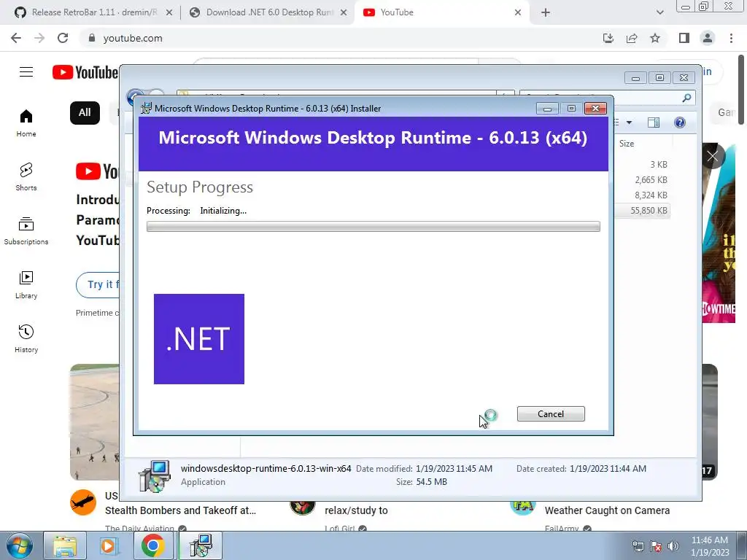Bookmark this page with the star

click(x=655, y=38)
